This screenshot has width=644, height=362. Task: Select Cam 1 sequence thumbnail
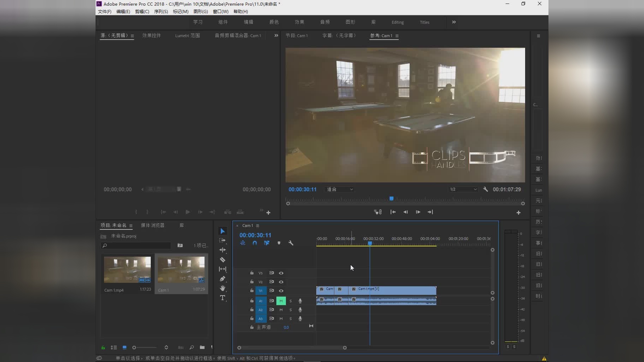tap(181, 269)
